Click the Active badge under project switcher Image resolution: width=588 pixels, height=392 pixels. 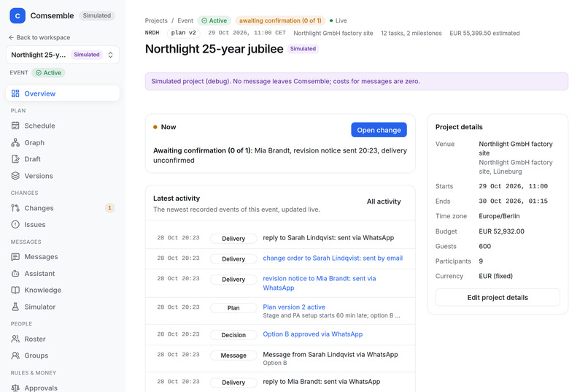point(48,73)
